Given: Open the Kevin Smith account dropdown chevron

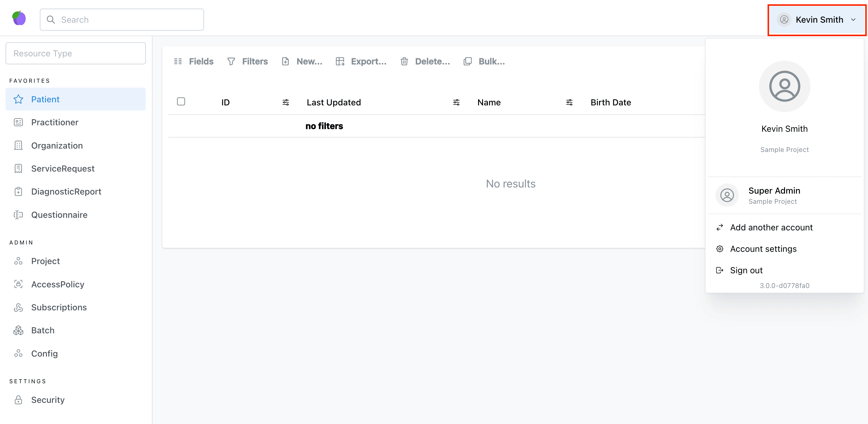Looking at the screenshot, I should [x=854, y=20].
